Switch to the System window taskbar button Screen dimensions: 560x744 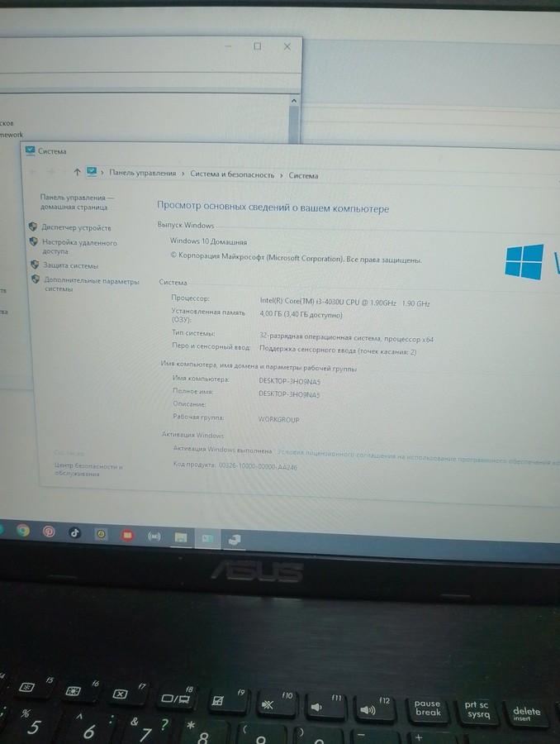(207, 538)
